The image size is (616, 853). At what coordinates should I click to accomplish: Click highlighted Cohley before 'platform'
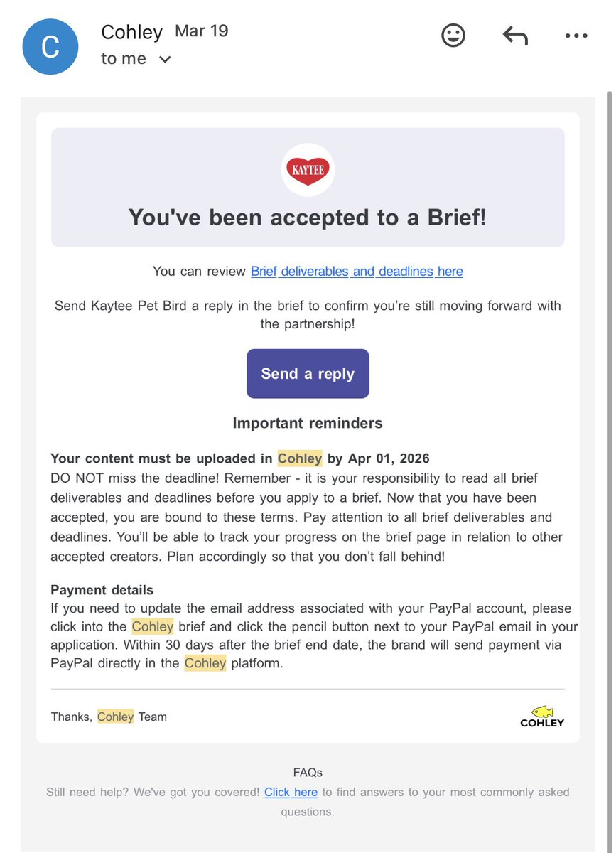(205, 663)
